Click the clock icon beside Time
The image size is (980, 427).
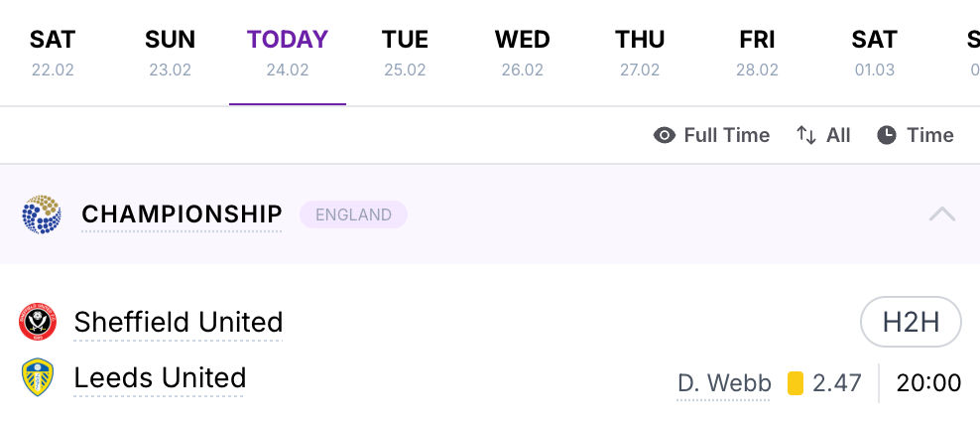(886, 135)
